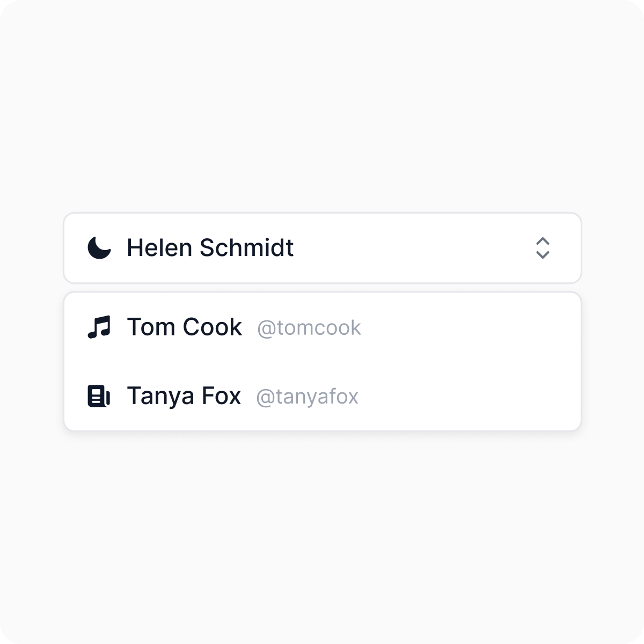Collapse the list using the up-down chevron selector
The height and width of the screenshot is (644, 644).
click(x=543, y=248)
